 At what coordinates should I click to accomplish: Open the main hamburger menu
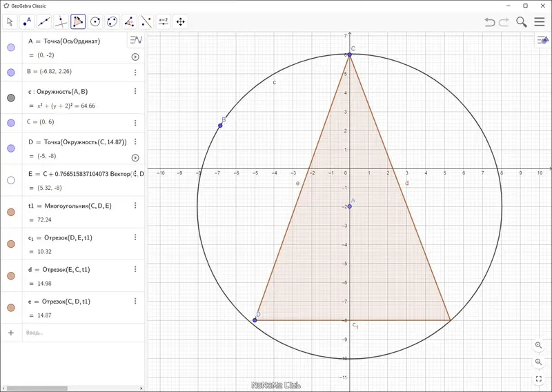pos(540,22)
